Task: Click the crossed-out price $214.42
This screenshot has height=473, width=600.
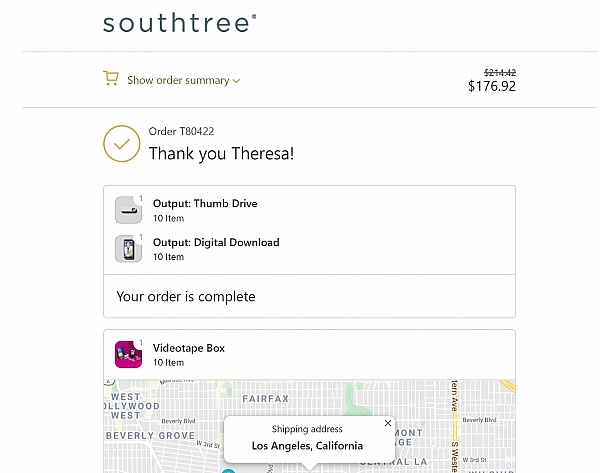Action: pyautogui.click(x=499, y=72)
